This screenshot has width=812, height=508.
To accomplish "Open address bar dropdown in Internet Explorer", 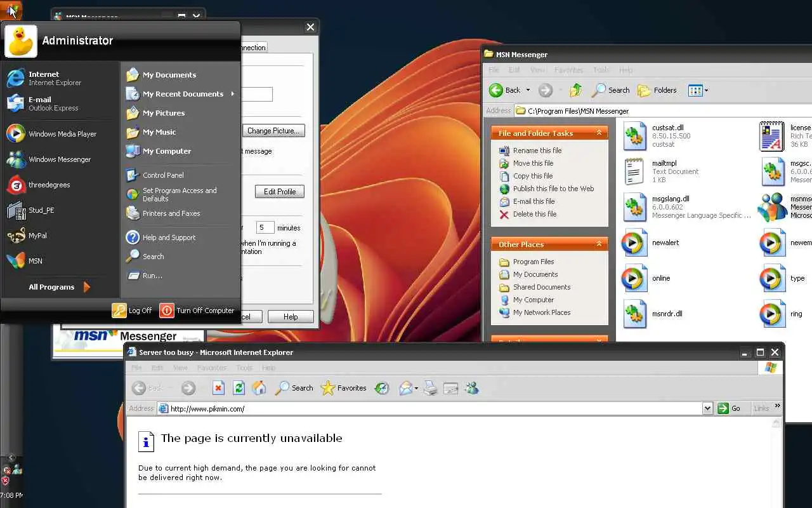I will click(708, 408).
